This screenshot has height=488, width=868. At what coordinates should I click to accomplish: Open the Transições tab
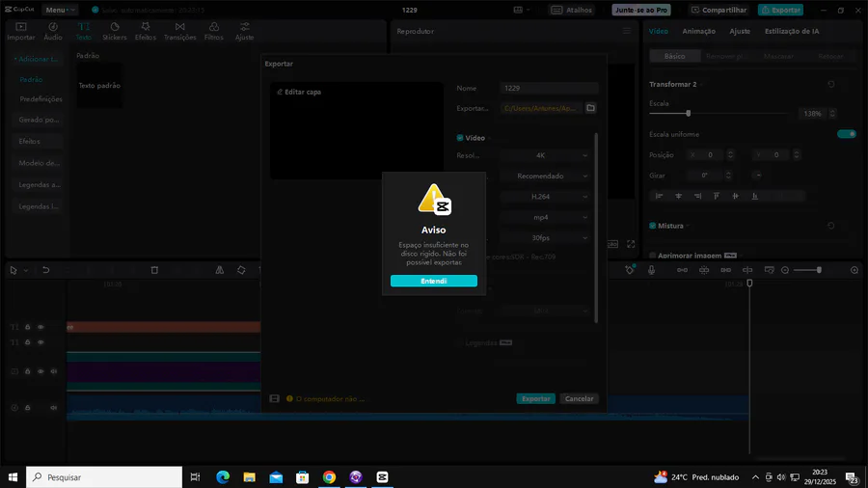click(180, 32)
